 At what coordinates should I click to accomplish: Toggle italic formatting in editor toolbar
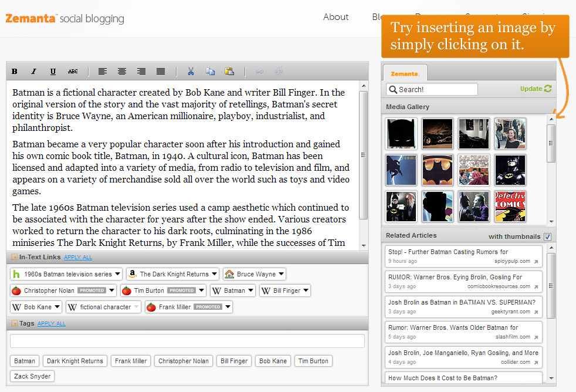[33, 71]
